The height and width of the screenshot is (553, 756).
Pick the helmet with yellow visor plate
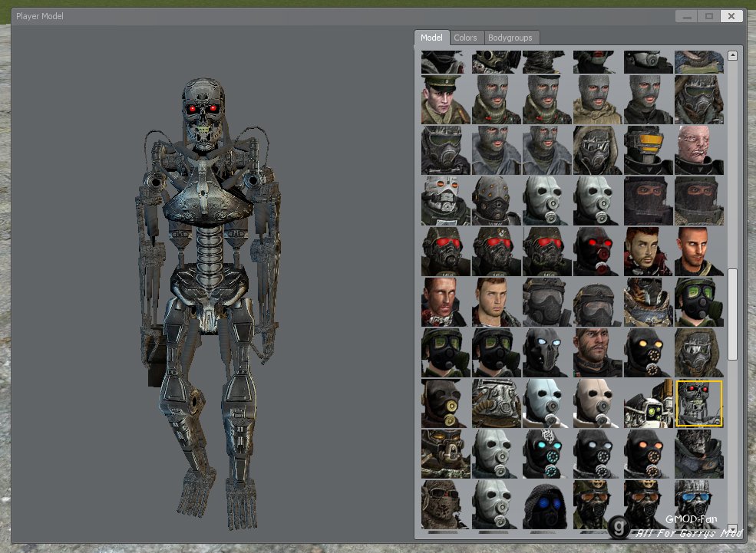tap(647, 149)
